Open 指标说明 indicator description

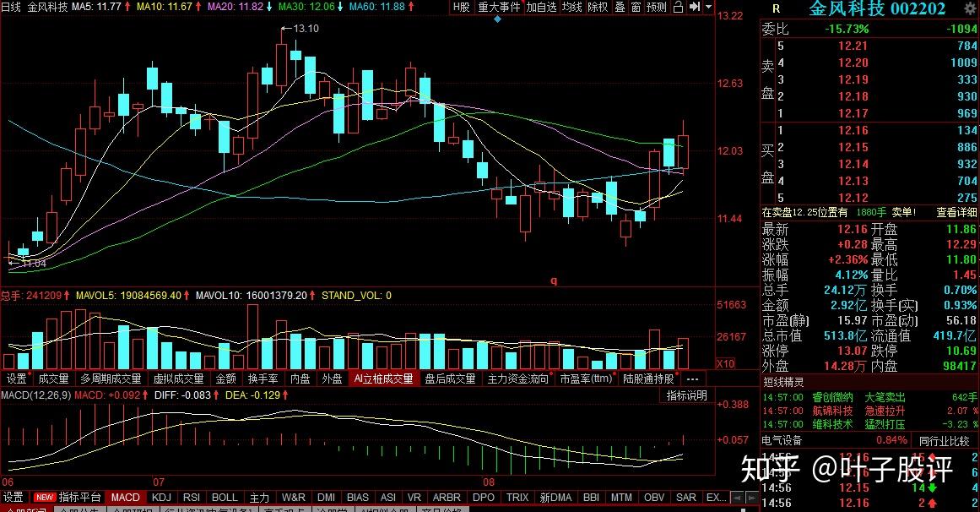[686, 395]
